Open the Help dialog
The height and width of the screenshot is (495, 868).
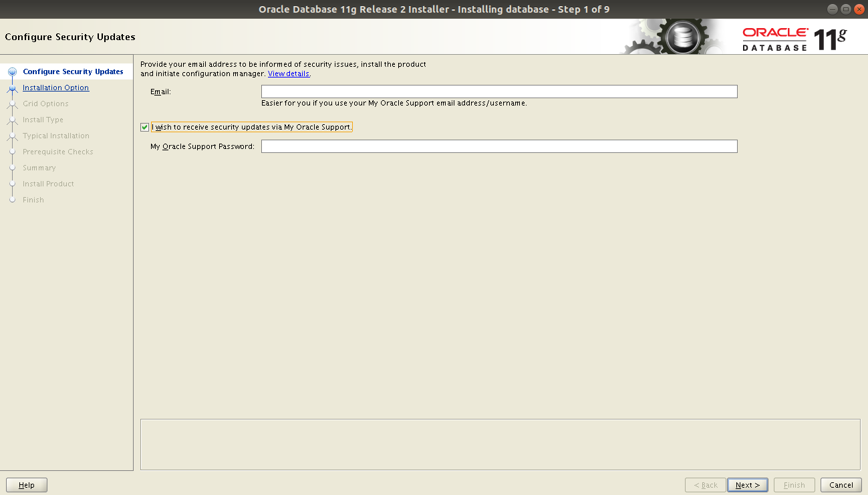click(26, 484)
